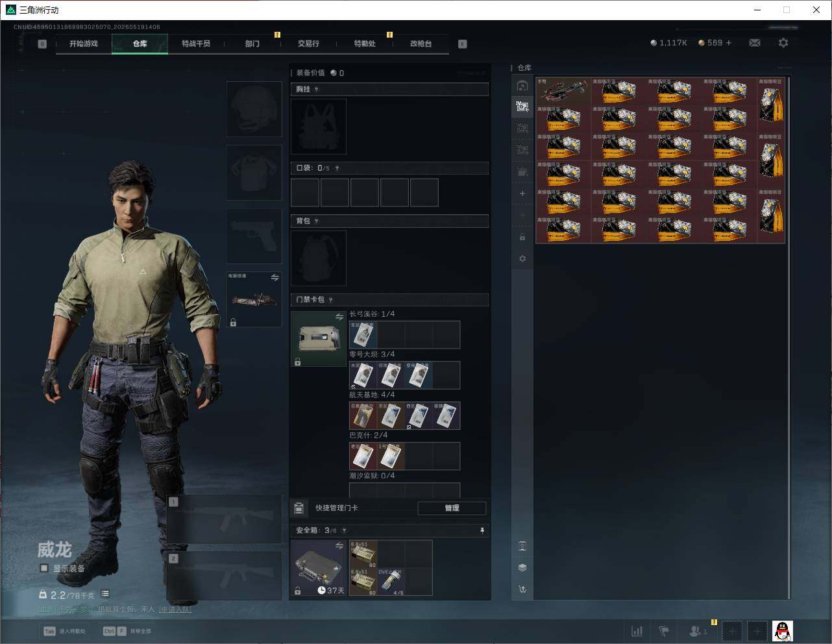The image size is (832, 644).
Task: Select the top 6.8x51 ammo in safe box
Action: point(363,554)
